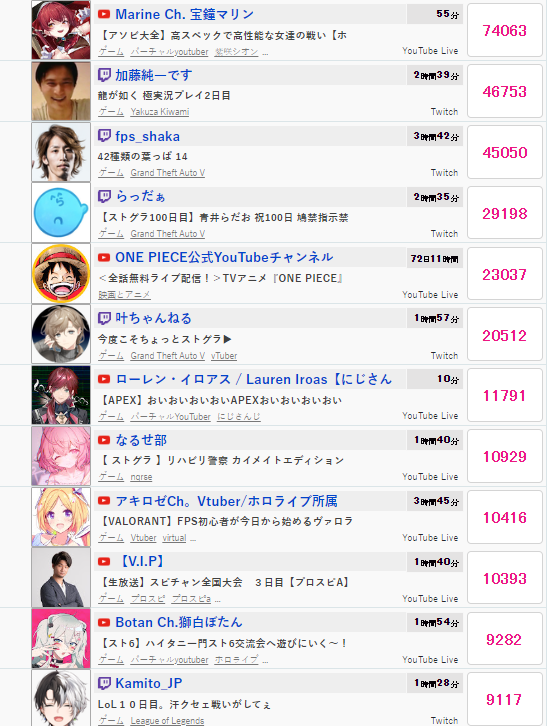
Task: Click the YouTube icon beside なるせ部
Action: point(104,440)
